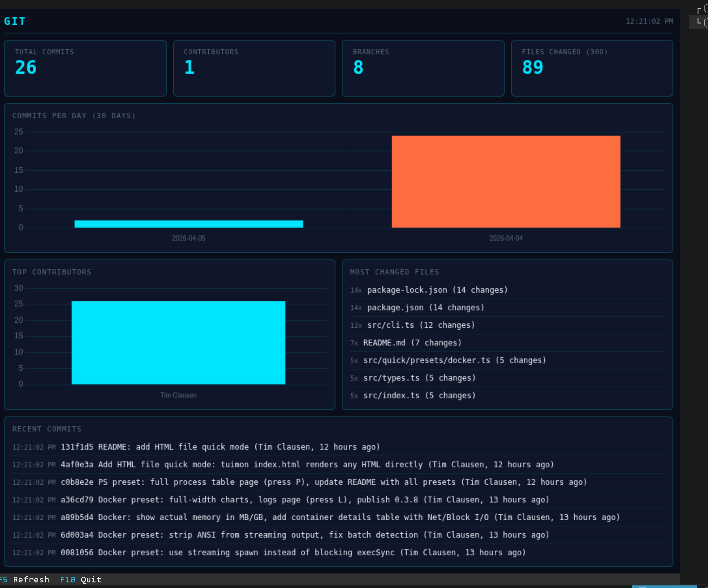Select the Total Commits stat card
708x588 pixels.
85,68
